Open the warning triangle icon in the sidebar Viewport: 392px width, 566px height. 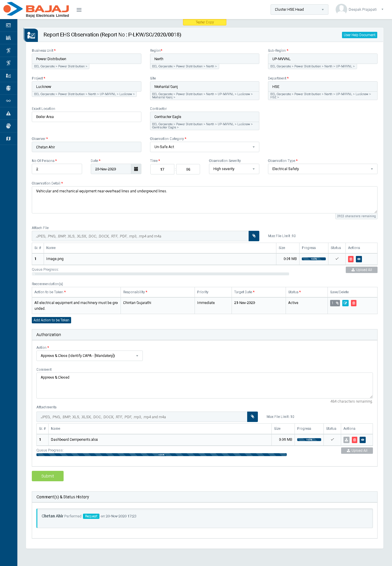(x=8, y=113)
